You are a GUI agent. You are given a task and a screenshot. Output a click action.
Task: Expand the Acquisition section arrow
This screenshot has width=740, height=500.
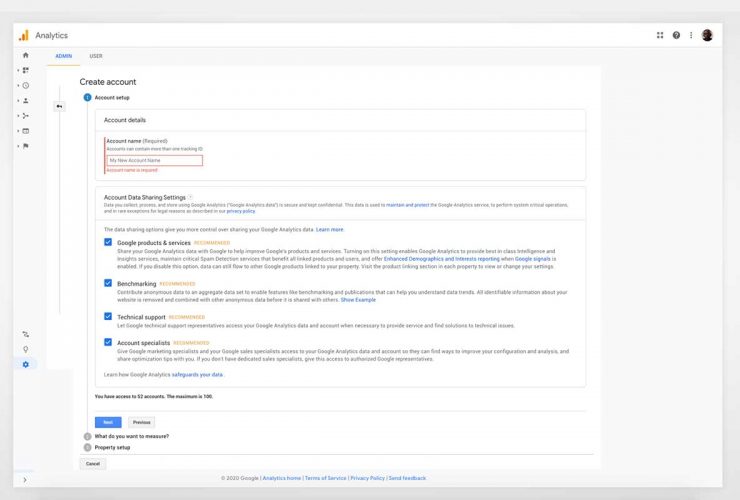[x=18, y=116]
